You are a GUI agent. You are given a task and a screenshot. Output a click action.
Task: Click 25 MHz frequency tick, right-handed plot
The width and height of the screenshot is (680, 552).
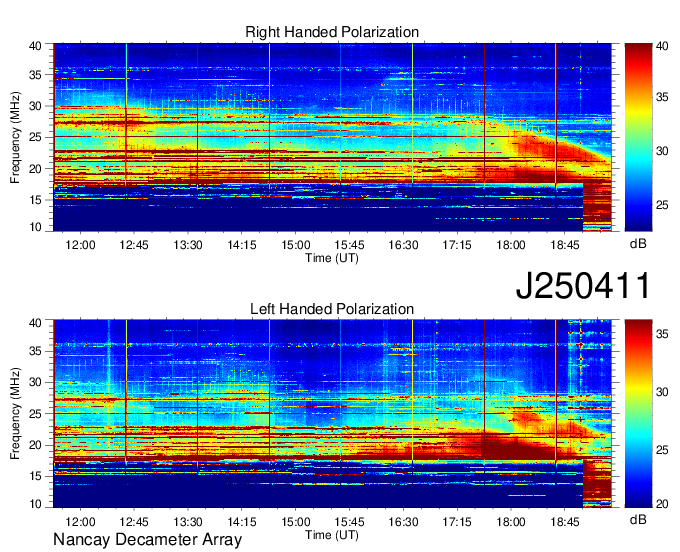(x=35, y=137)
